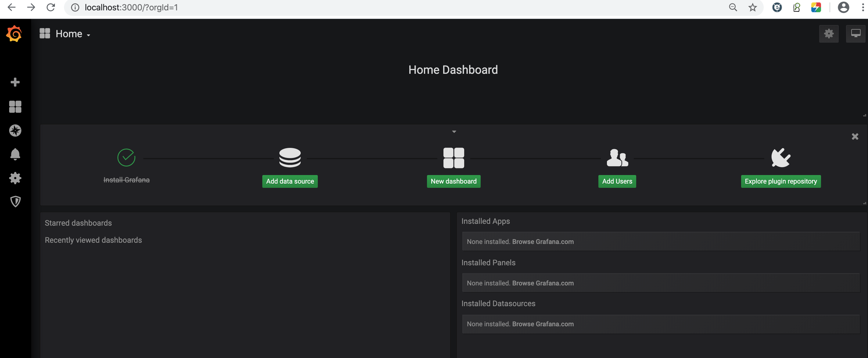Click the crossed-out Install Grafana step text

pos(126,180)
